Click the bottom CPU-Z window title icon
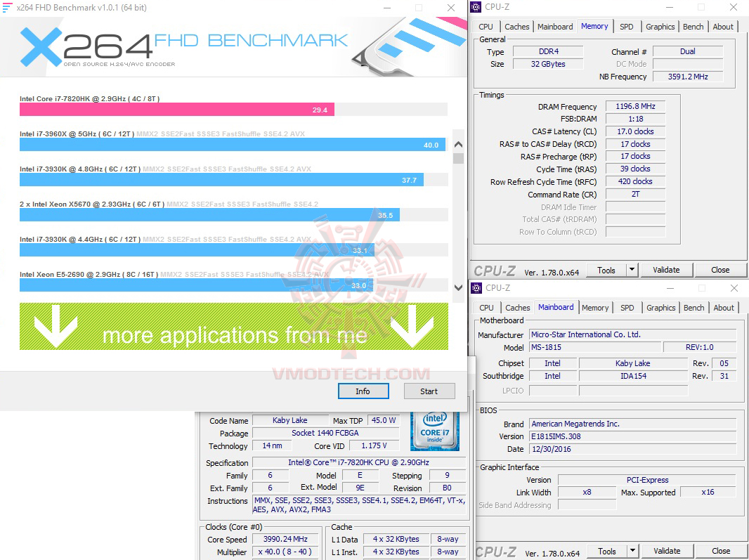The image size is (749, 560). coord(476,287)
